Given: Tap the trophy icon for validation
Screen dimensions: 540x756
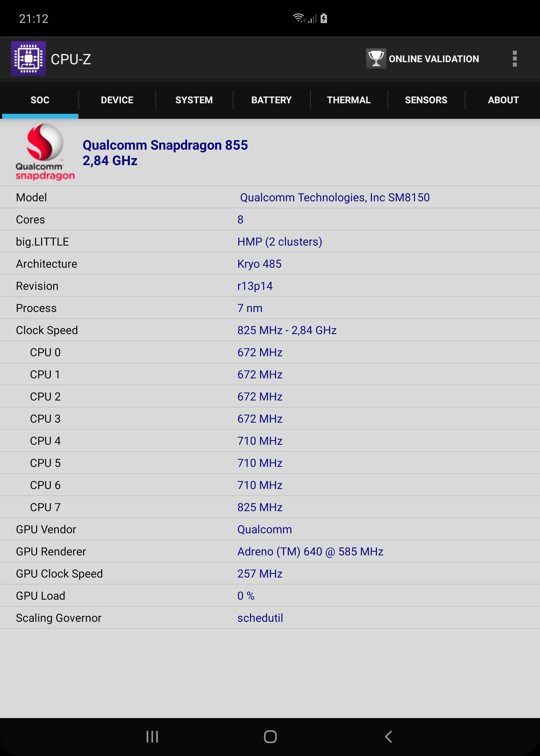Looking at the screenshot, I should click(x=376, y=59).
